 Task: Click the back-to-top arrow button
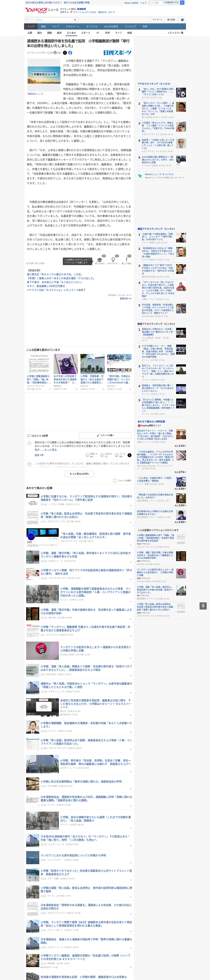point(203,606)
